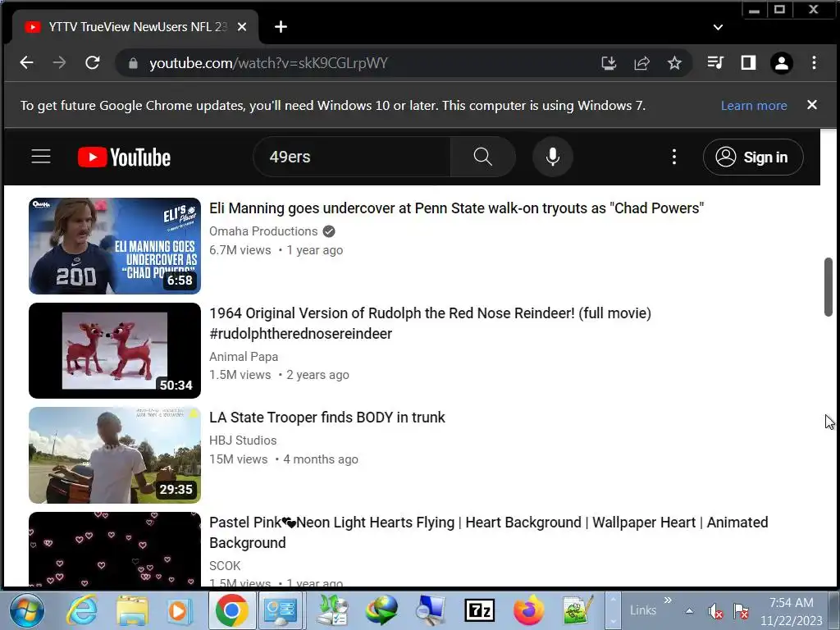Viewport: 840px width, 630px height.
Task: Open a new browser tab
Action: (281, 27)
